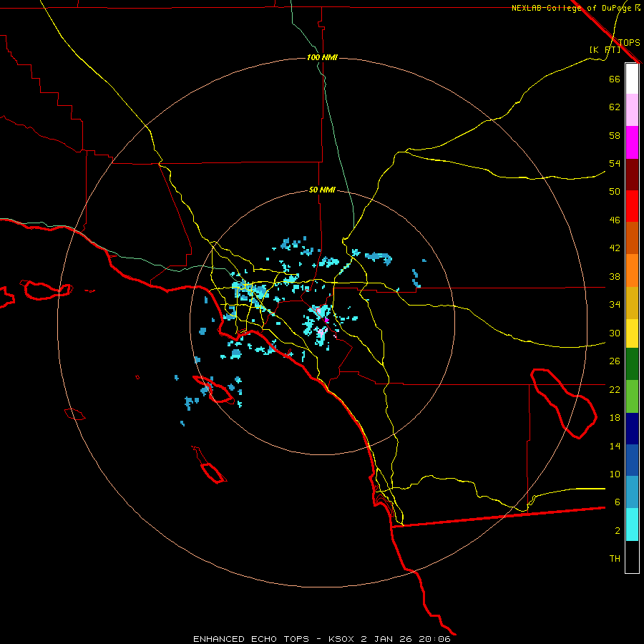644x644 pixels.
Task: Click the magenta swatch between 58 and 54
Action: (x=632, y=142)
